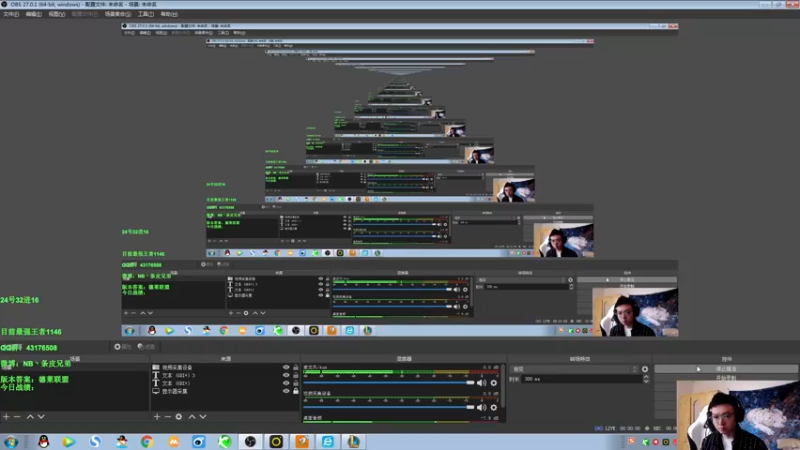Select the 视频采集设备 source row
800x450 pixels.
(226, 367)
